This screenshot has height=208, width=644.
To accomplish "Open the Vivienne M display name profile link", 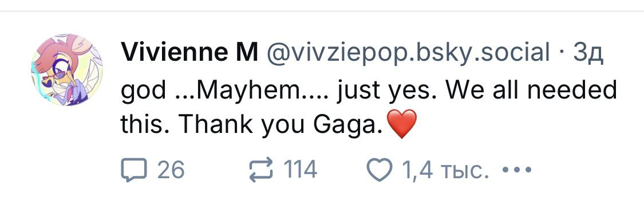I will 189,52.
